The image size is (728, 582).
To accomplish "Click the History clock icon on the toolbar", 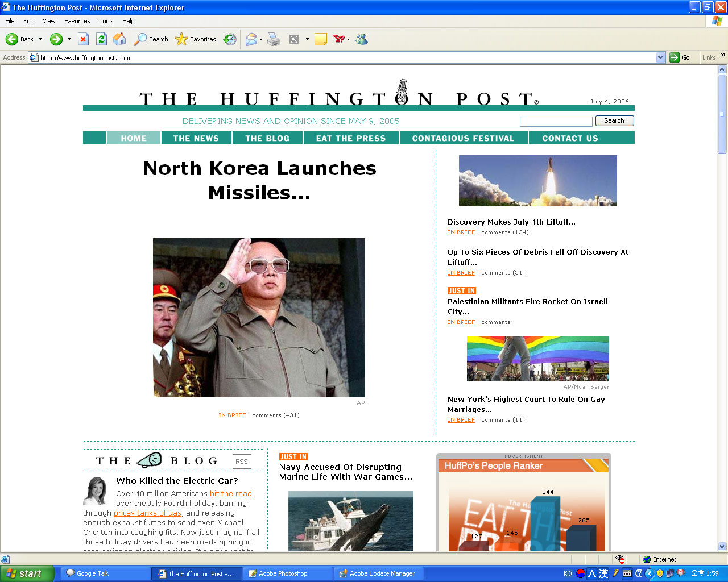I will click(229, 39).
